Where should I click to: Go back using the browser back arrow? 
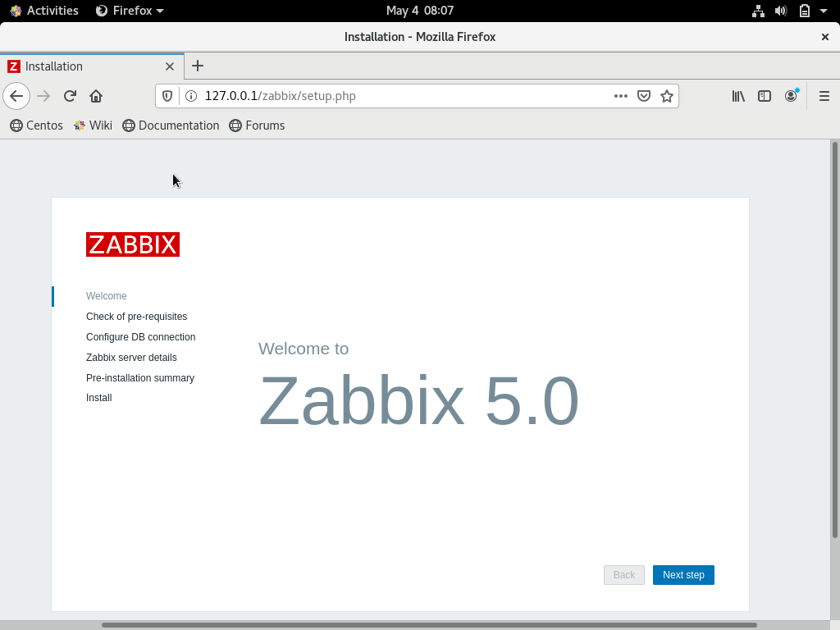coord(16,96)
